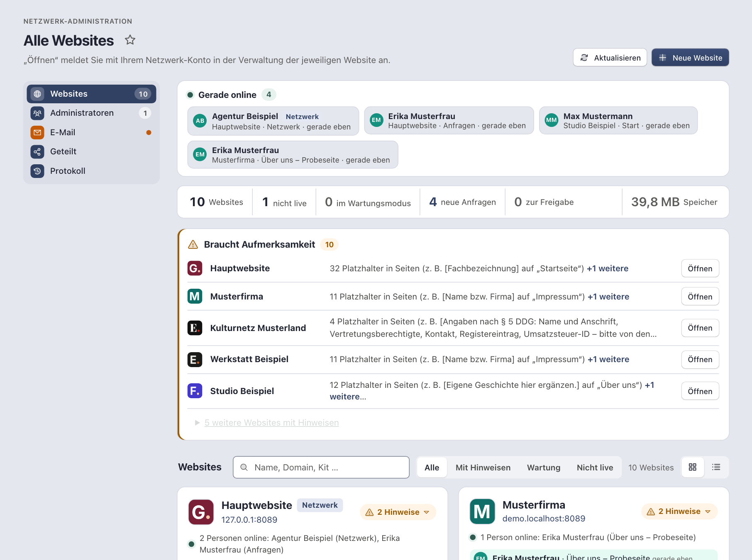Click the Name, Domain, Kit search field

tap(321, 467)
